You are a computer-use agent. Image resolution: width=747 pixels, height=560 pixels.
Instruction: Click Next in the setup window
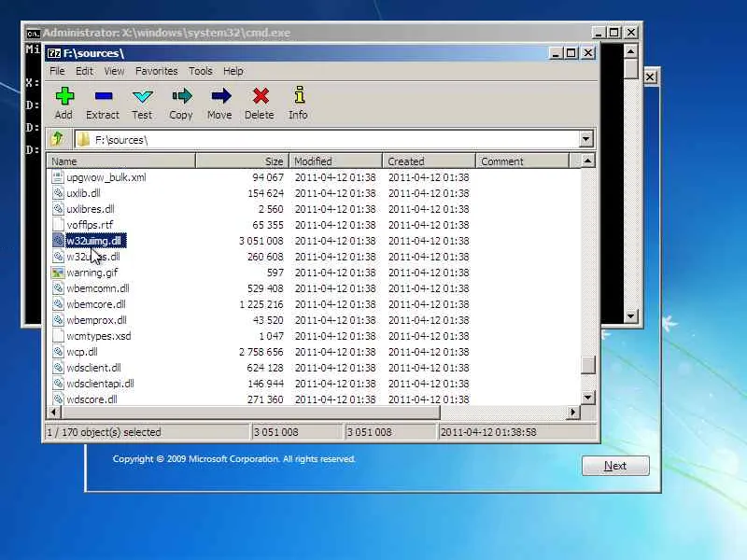(x=615, y=466)
